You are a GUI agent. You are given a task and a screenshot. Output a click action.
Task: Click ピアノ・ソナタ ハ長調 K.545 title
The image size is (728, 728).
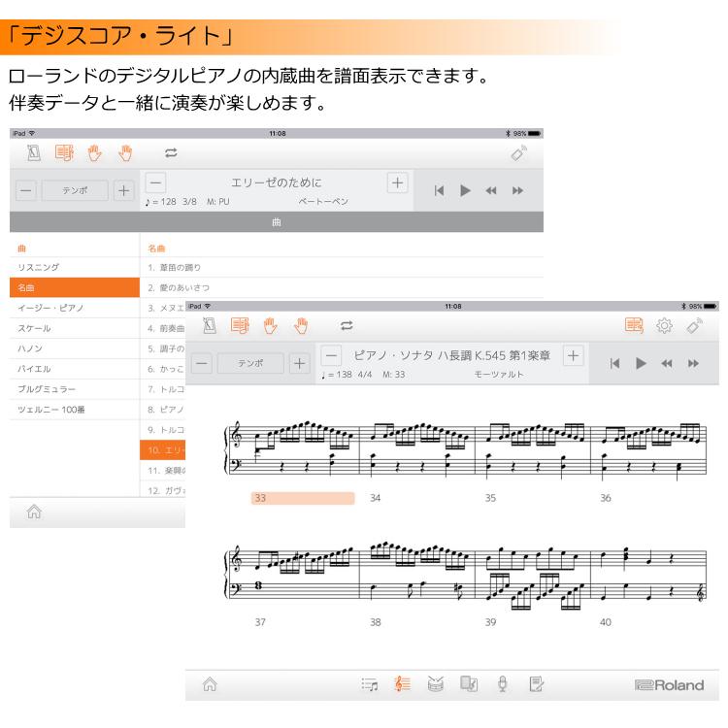point(451,355)
